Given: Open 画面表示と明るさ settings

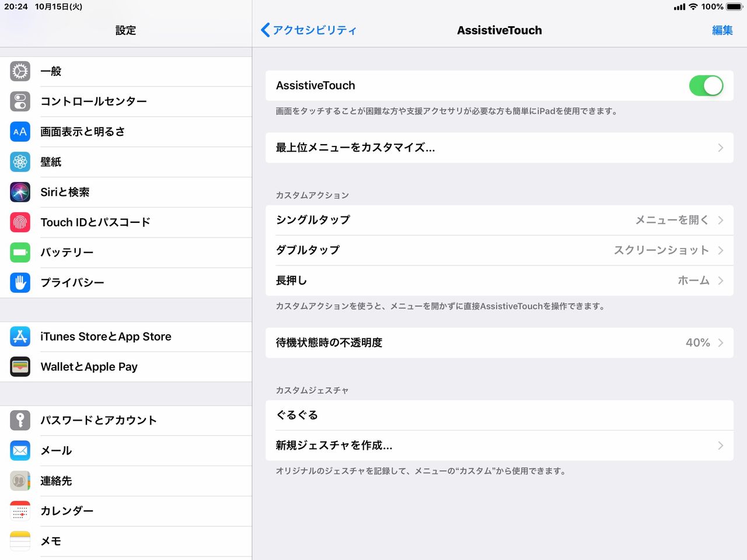Looking at the screenshot, I should coord(126,132).
